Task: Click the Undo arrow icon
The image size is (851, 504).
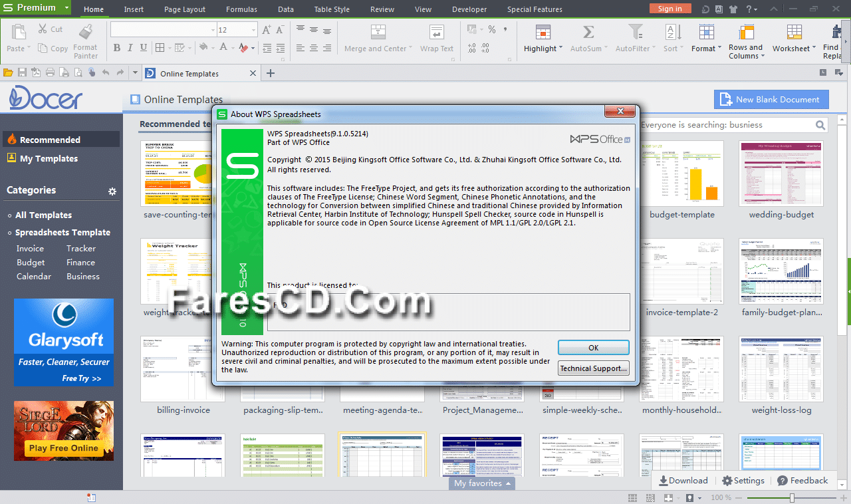Action: pyautogui.click(x=106, y=72)
